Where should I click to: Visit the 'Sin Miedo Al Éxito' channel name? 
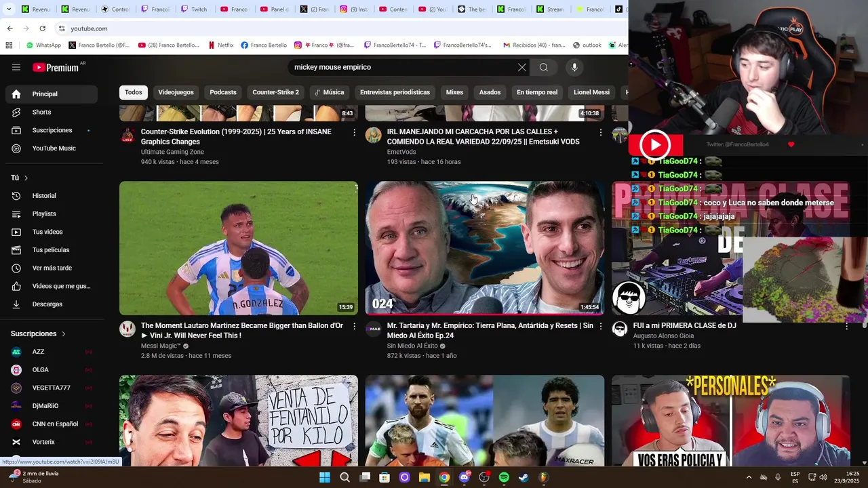click(x=412, y=346)
